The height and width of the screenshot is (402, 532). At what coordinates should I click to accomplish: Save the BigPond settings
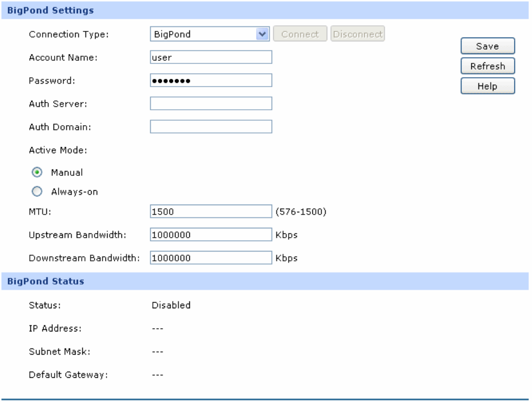(x=487, y=46)
